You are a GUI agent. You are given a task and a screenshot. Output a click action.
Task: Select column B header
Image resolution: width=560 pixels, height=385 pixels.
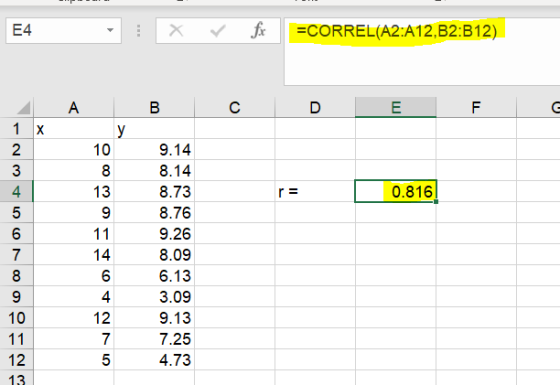(154, 107)
